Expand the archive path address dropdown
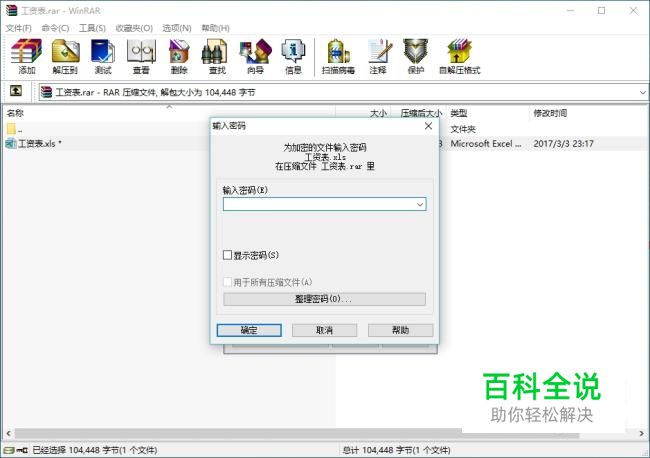 (x=642, y=92)
